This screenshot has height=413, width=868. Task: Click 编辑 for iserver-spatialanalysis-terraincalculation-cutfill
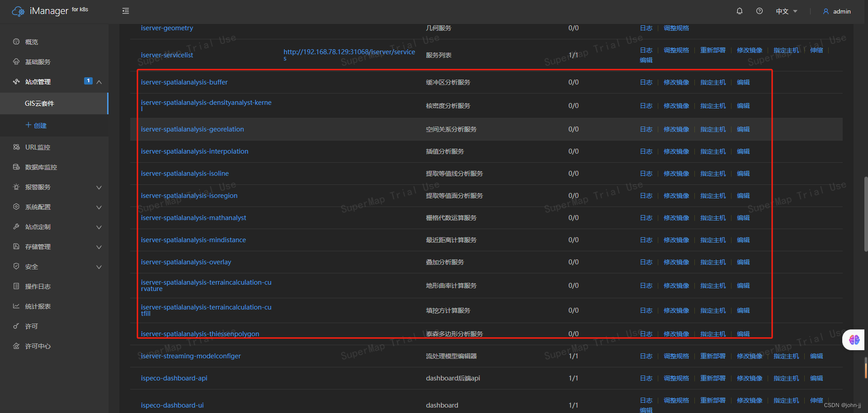[743, 310]
